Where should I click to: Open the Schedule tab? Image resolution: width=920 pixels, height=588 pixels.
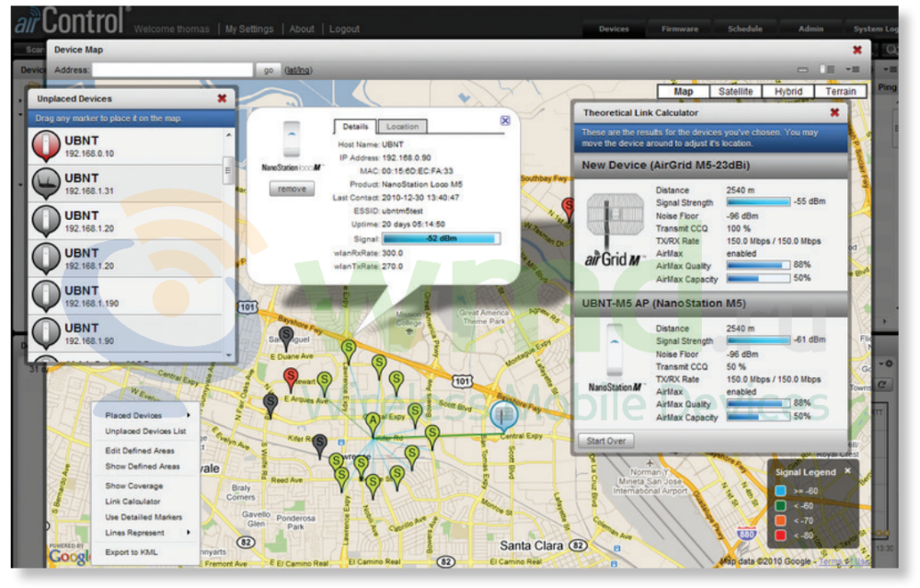click(x=745, y=29)
